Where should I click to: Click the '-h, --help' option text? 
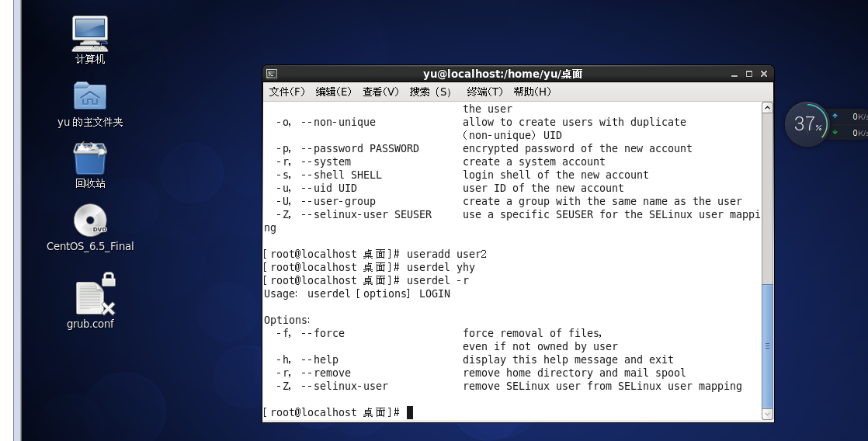pyautogui.click(x=307, y=359)
